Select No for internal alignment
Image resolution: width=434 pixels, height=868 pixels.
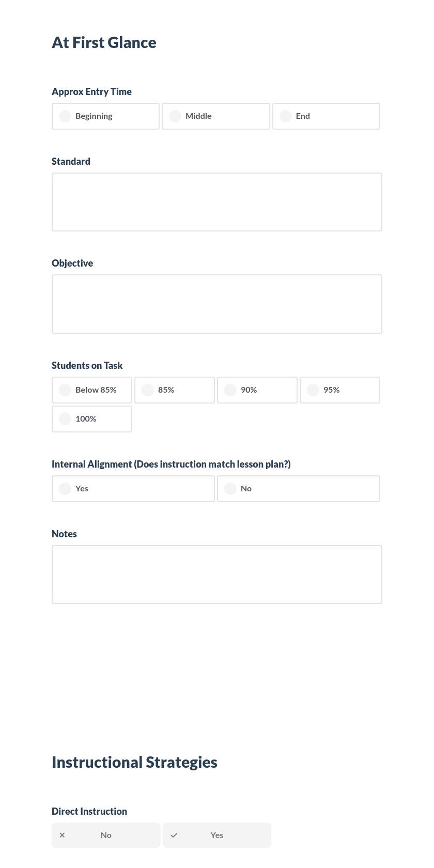pos(298,488)
